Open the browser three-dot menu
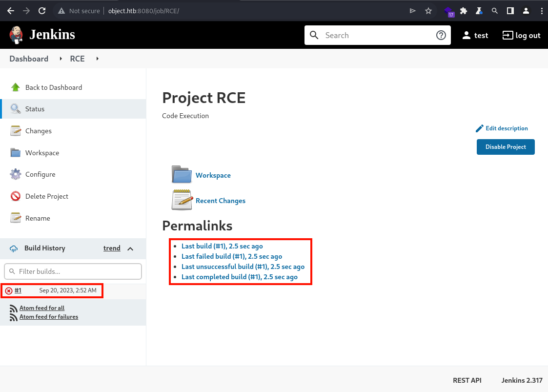This screenshot has height=392, width=548. pos(542,11)
